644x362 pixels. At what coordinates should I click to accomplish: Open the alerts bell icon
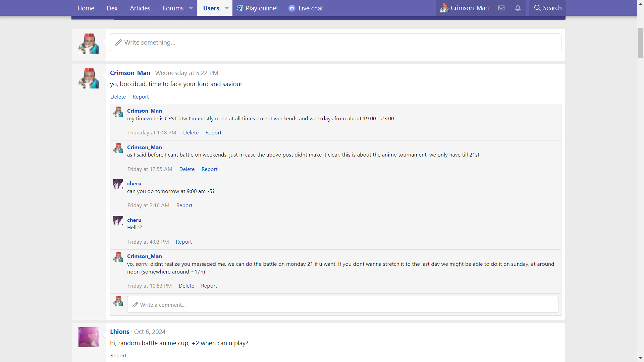click(518, 8)
